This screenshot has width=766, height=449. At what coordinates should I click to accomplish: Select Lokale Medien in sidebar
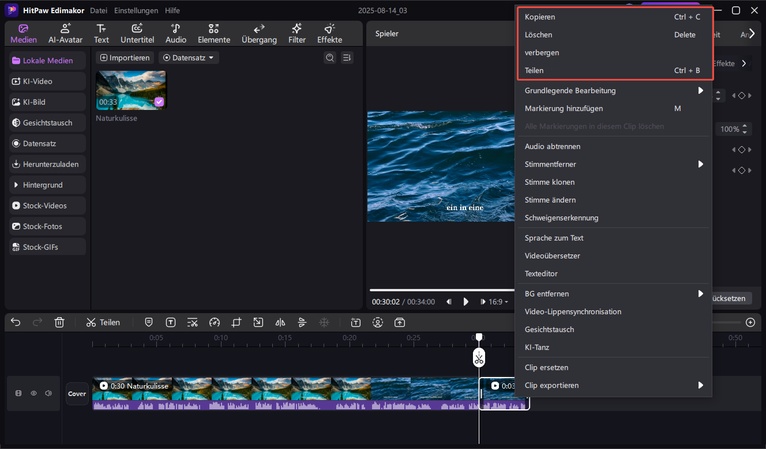tap(47, 61)
